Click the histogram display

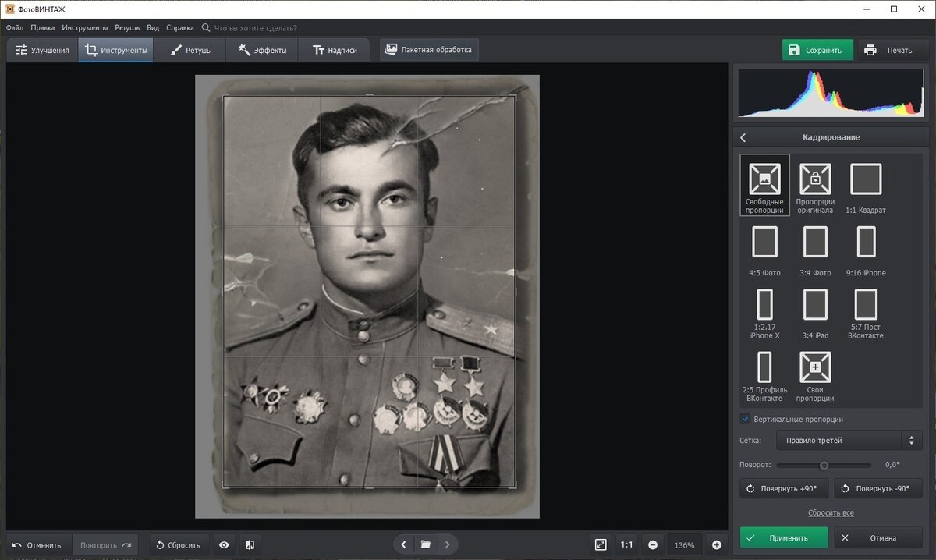[x=830, y=93]
